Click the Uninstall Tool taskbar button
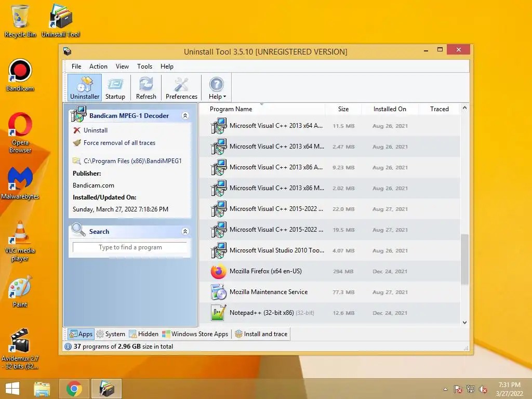The height and width of the screenshot is (399, 532). [x=107, y=389]
